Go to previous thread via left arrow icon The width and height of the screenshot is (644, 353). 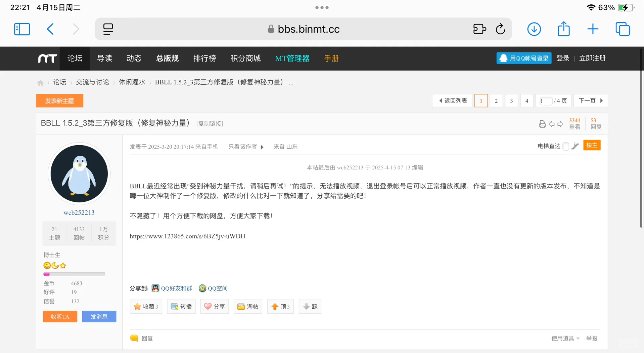point(552,124)
